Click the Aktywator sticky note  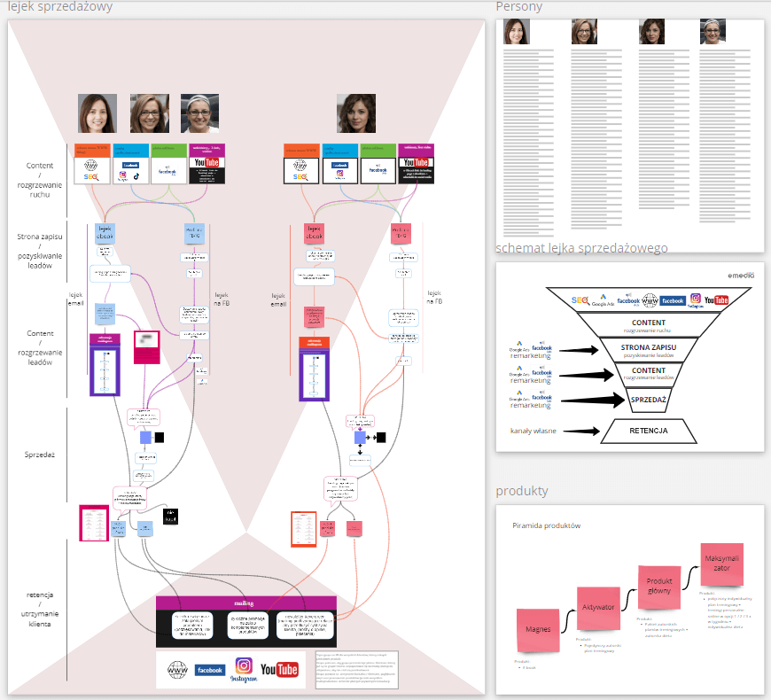600,609
